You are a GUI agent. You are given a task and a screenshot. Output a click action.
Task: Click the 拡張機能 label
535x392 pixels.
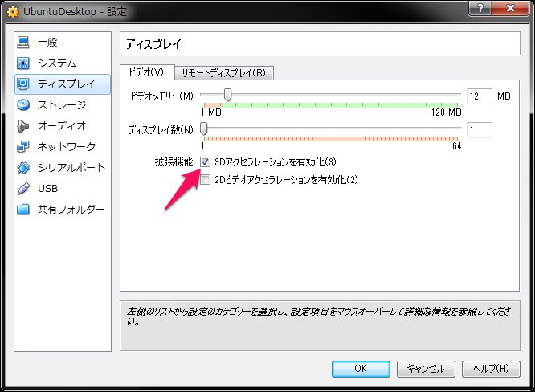[x=174, y=162]
